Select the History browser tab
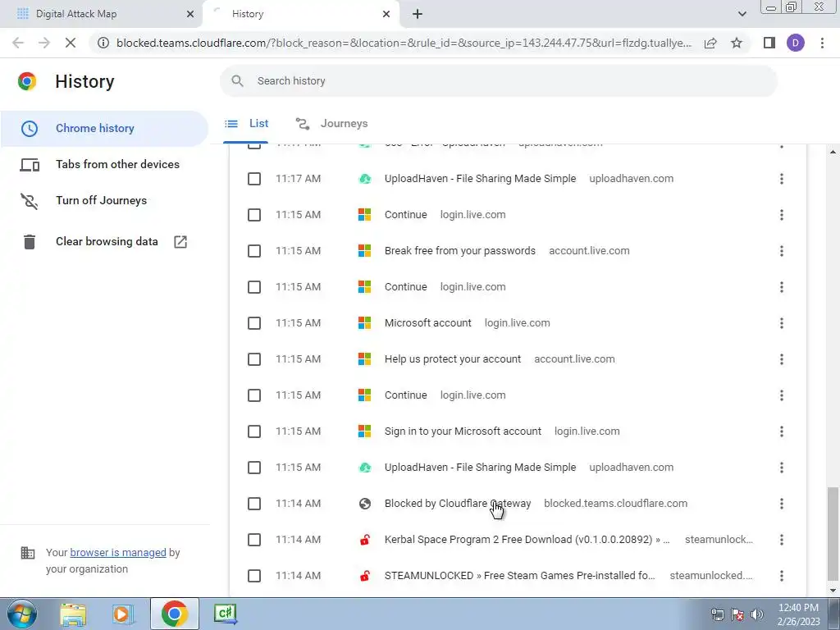Viewport: 840px width, 630px height. [300, 14]
